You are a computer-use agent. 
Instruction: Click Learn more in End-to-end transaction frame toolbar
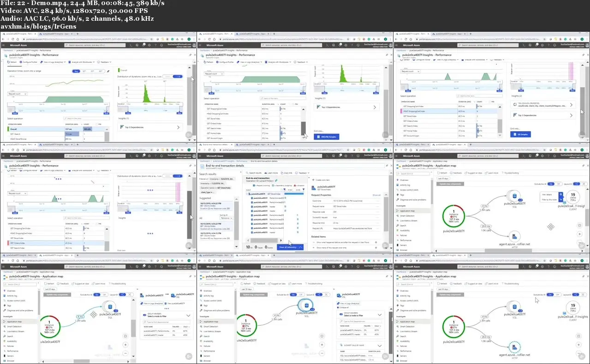(272, 173)
